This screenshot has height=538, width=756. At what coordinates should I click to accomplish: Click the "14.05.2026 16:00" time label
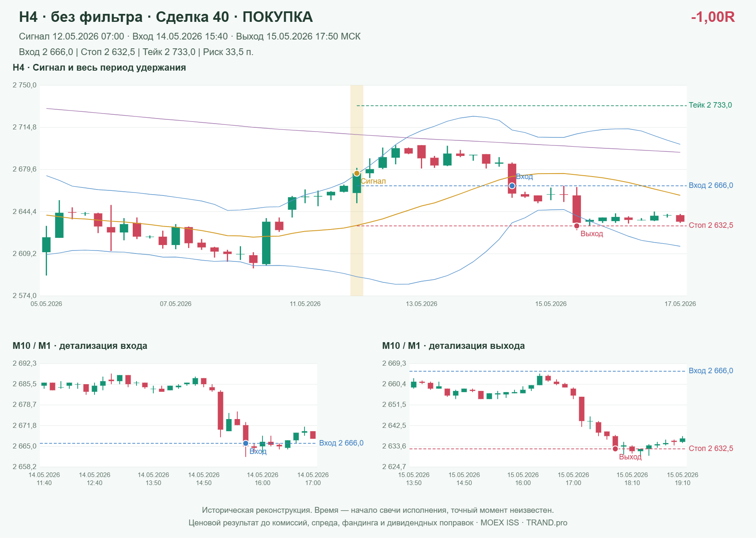coord(262,479)
